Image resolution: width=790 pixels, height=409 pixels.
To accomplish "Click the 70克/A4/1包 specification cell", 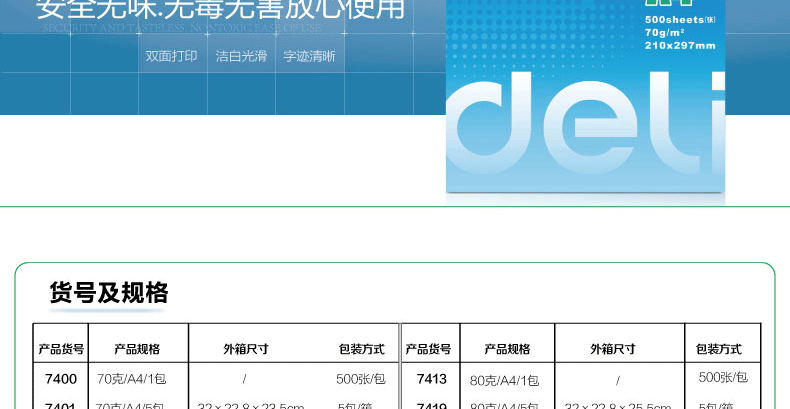I will click(131, 379).
